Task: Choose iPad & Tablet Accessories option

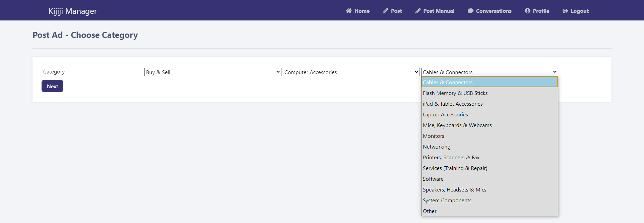Action: point(453,104)
